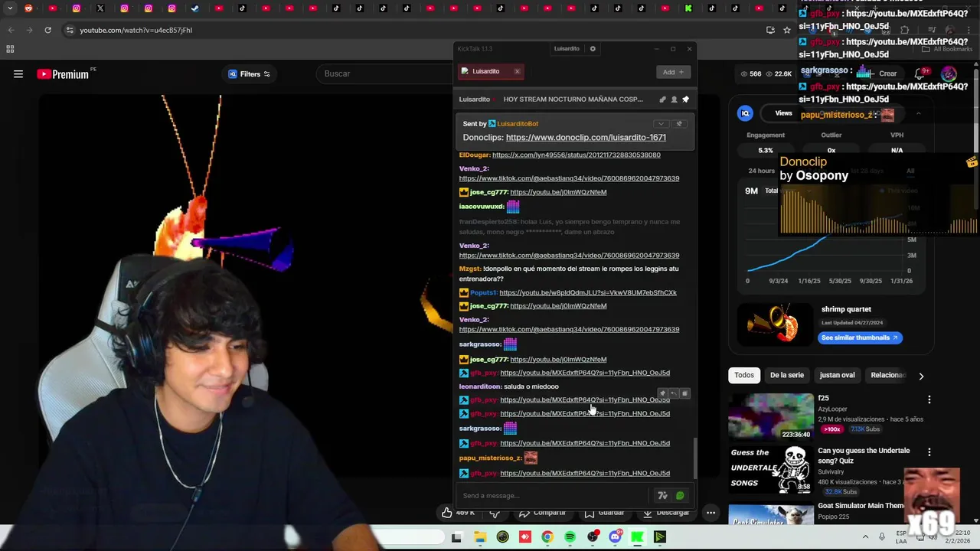Screen dimensions: 980x551
Task: Unpin the LuisarditoBot pinned message
Action: 678,123
